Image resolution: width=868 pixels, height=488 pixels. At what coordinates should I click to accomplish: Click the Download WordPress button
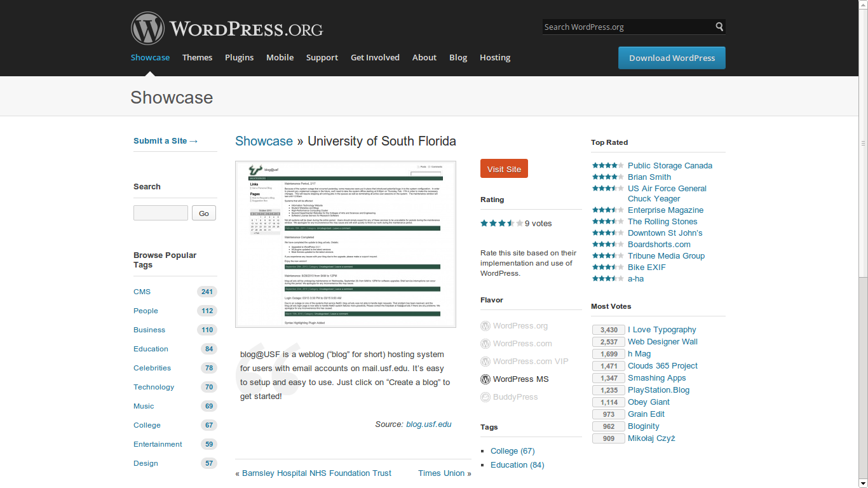tap(672, 58)
